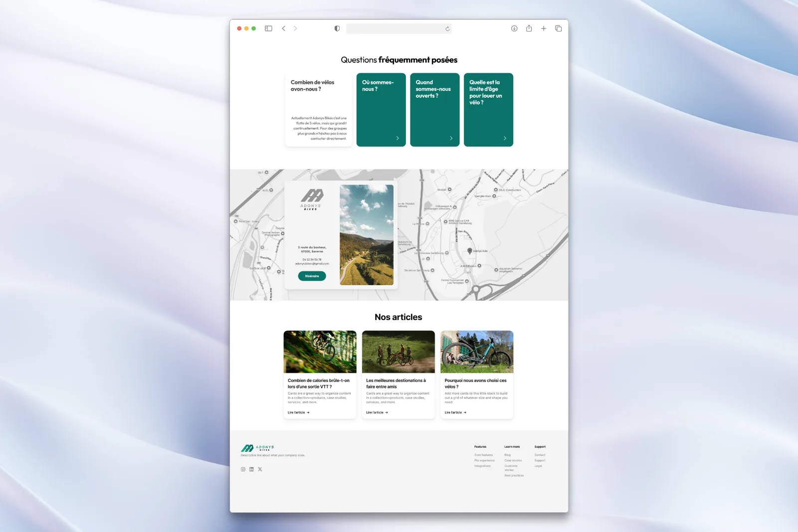Click the adonys.bikes@gmail.com email address
Screen dimensions: 798x532
[312, 264]
